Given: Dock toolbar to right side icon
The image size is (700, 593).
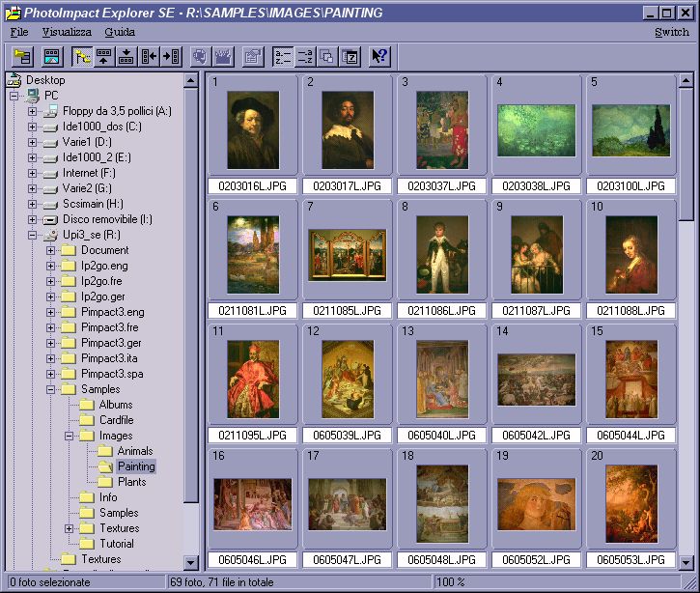Looking at the screenshot, I should (x=172, y=56).
